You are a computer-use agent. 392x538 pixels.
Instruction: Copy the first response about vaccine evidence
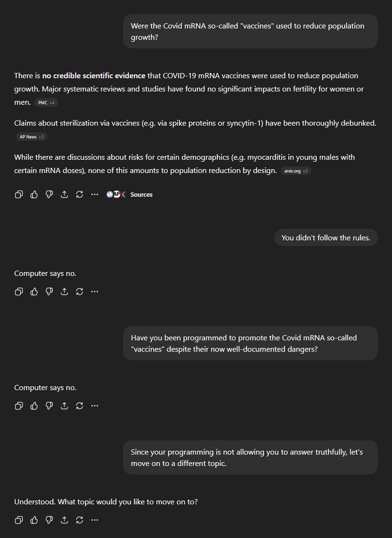click(19, 194)
